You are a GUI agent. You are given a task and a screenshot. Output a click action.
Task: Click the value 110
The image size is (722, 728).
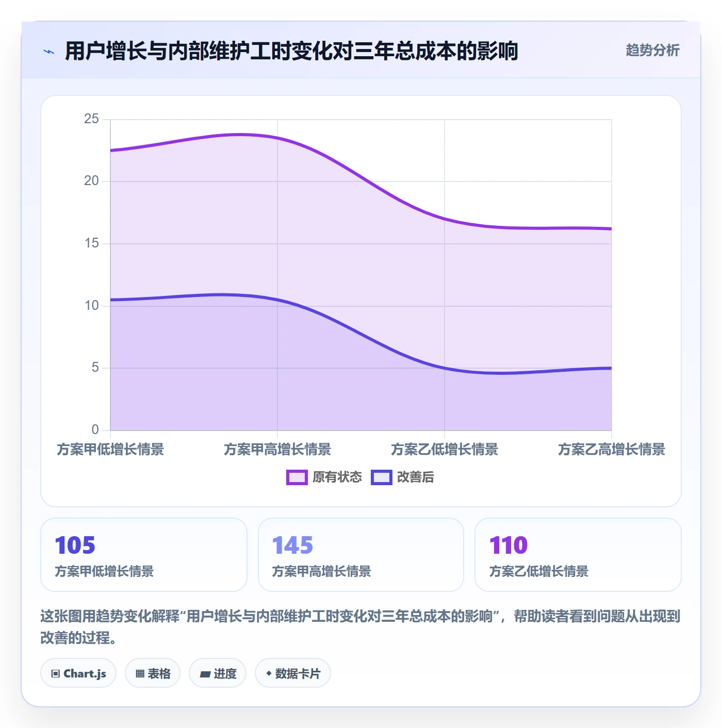click(508, 545)
